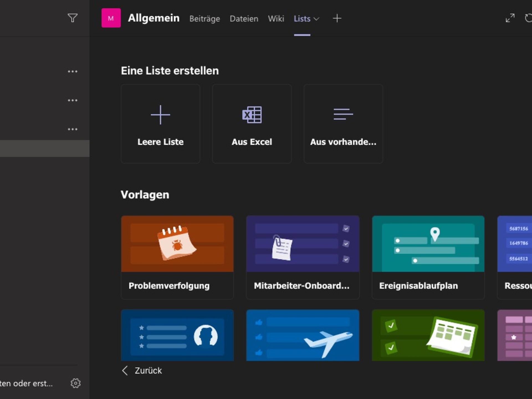This screenshot has height=399, width=532.
Task: Switch to the Beiträge tab
Action: click(x=204, y=19)
